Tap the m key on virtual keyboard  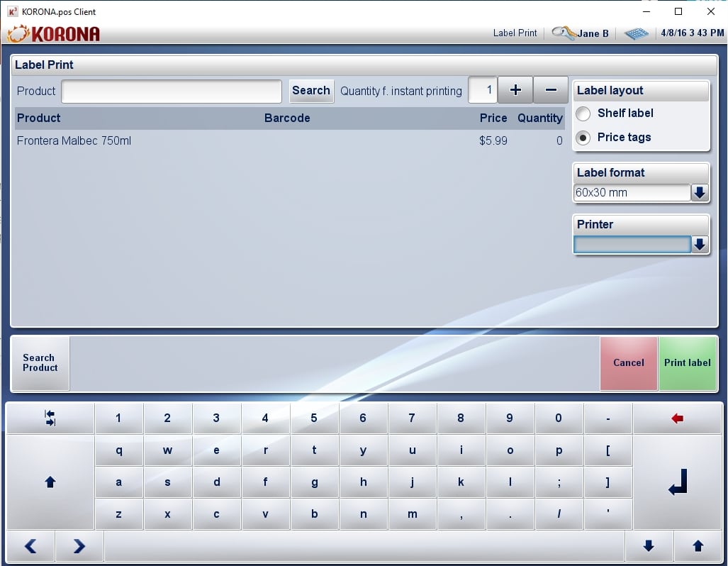coord(413,514)
